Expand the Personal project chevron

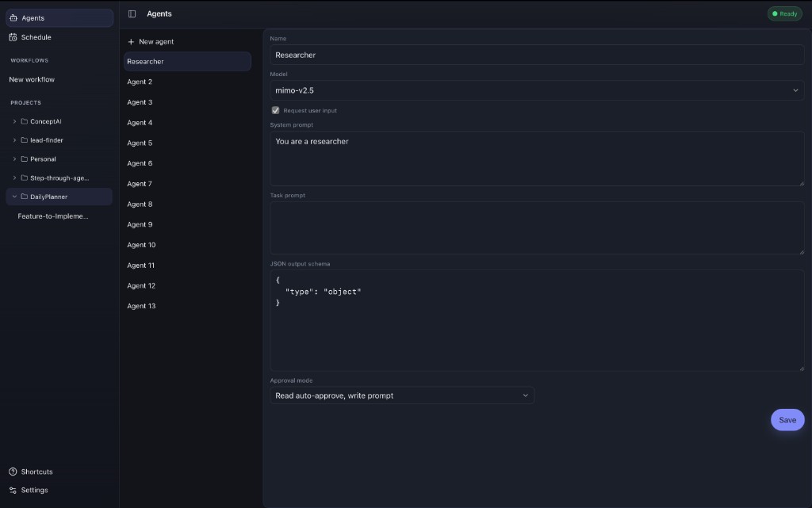14,159
